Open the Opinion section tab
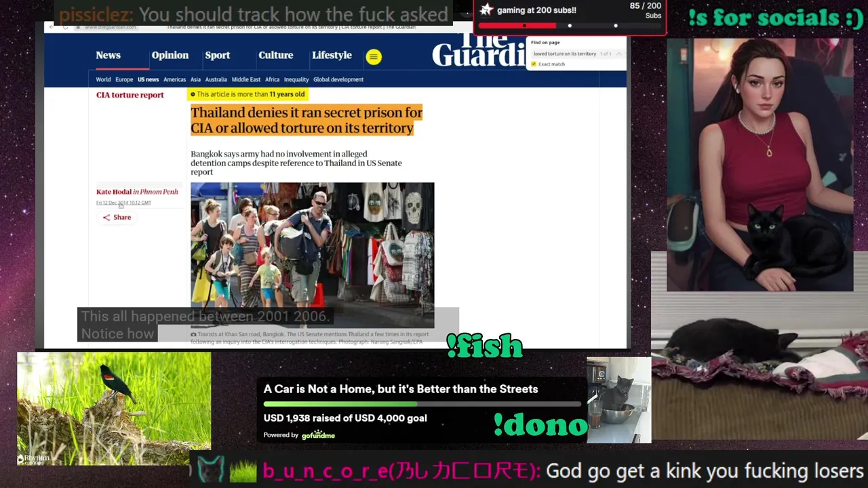The width and height of the screenshot is (868, 488). [x=170, y=56]
